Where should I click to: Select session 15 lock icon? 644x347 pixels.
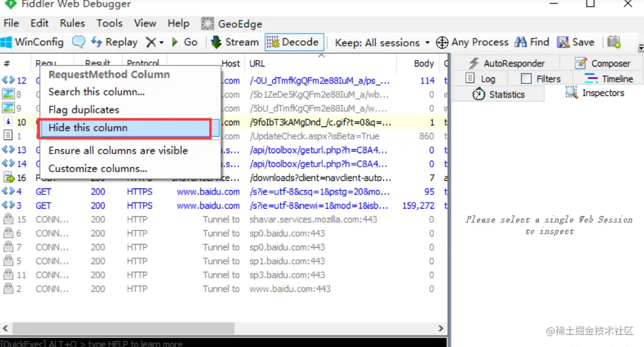pyautogui.click(x=8, y=219)
